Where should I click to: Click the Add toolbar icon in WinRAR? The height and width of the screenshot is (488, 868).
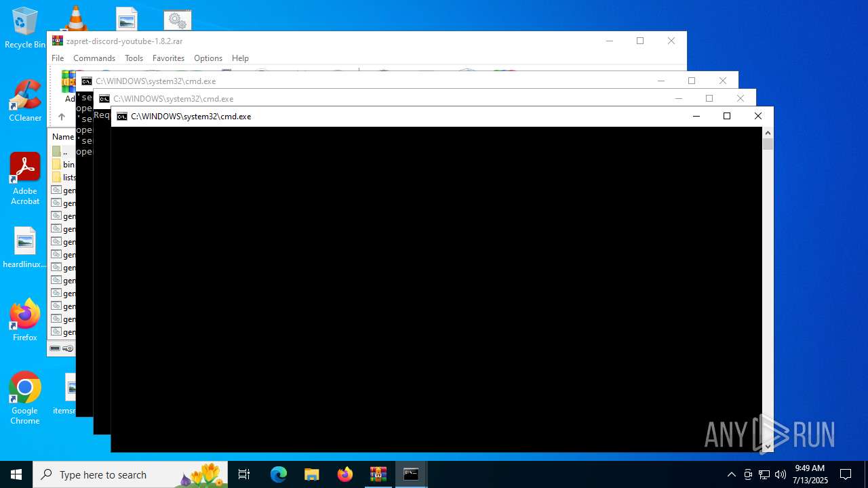pos(68,87)
